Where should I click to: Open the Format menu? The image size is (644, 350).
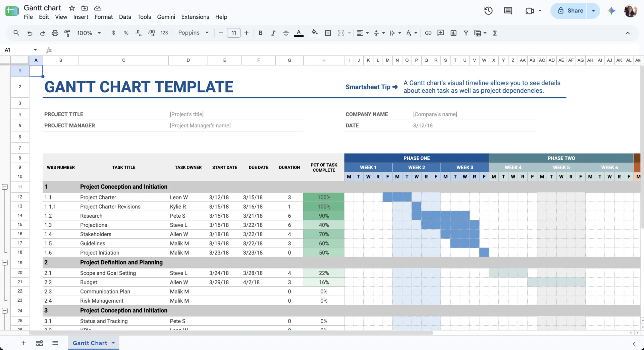pyautogui.click(x=104, y=17)
